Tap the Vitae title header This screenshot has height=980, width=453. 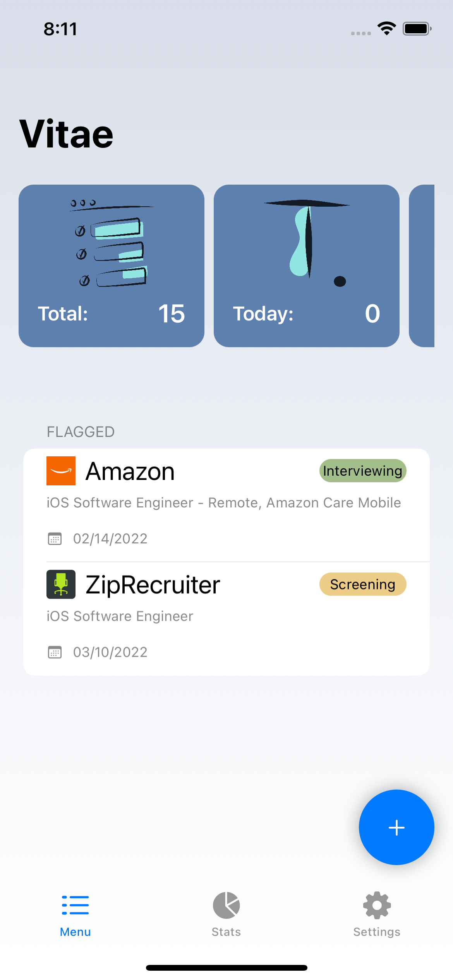click(x=66, y=134)
